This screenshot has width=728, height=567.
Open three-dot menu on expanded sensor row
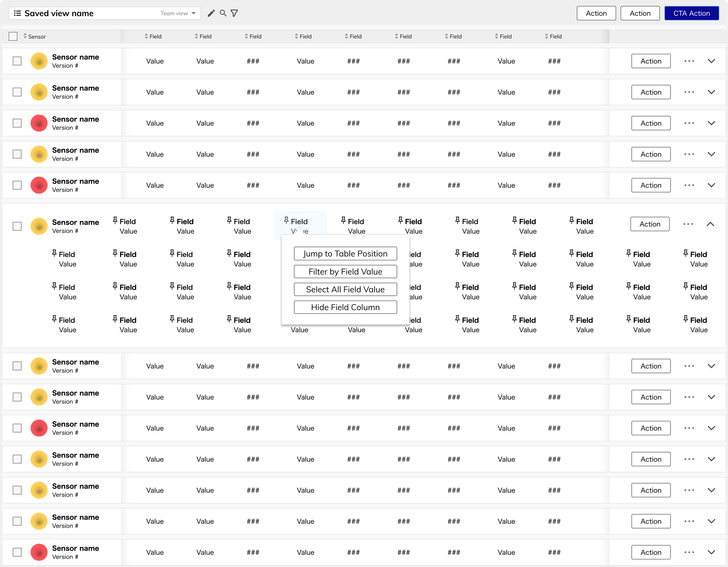click(688, 224)
